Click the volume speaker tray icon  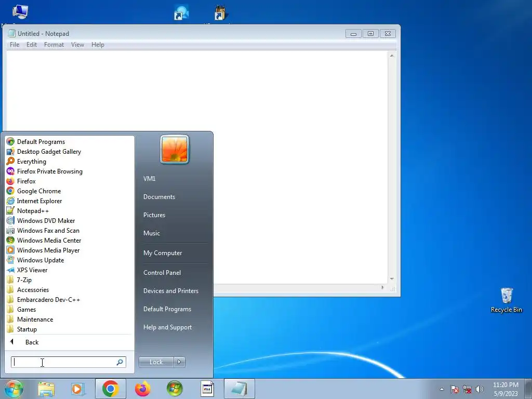point(479,389)
